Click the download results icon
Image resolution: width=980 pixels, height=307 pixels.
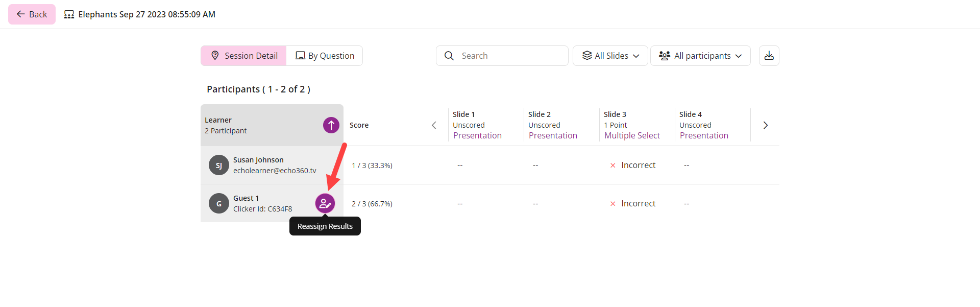769,56
